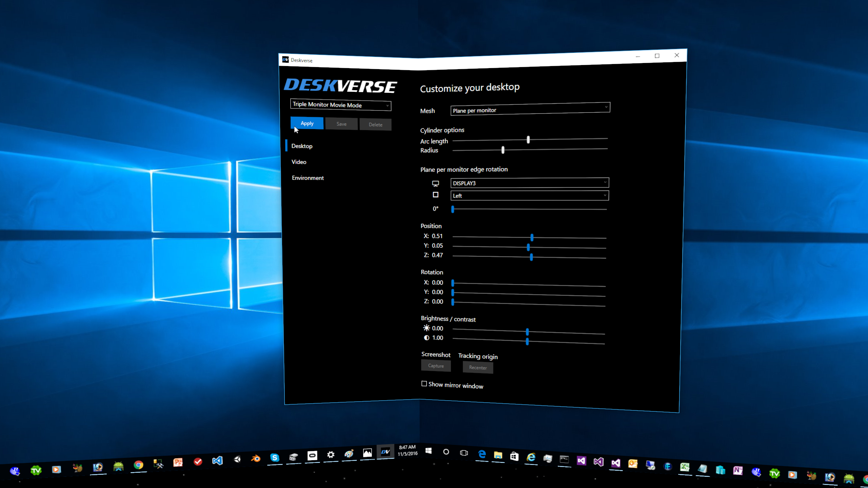
Task: Open Visual Studio Code taskbar icon
Action: tap(217, 461)
